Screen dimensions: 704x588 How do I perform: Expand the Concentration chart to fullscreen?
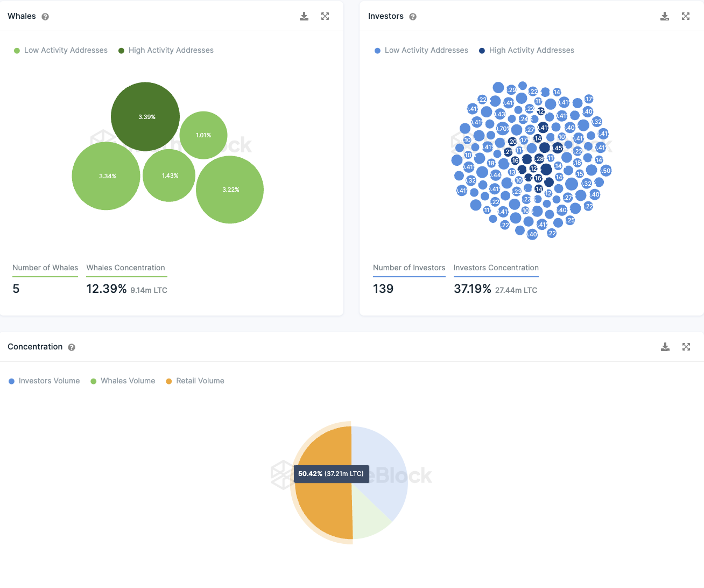686,347
